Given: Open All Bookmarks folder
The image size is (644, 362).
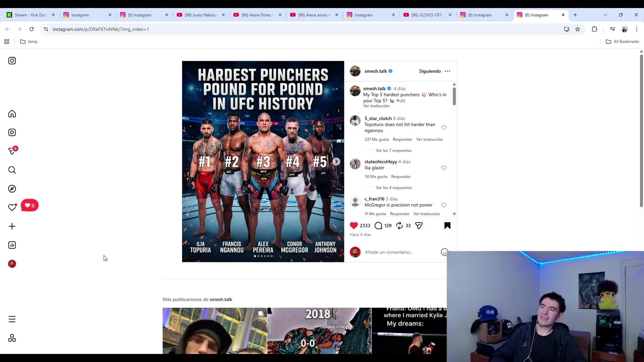Looking at the screenshot, I should tap(622, 42).
